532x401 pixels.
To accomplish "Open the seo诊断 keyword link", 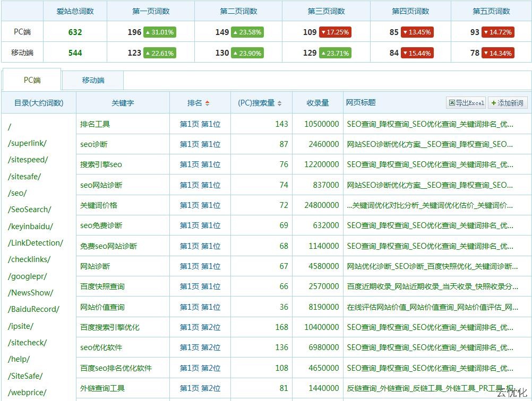I will [94, 144].
